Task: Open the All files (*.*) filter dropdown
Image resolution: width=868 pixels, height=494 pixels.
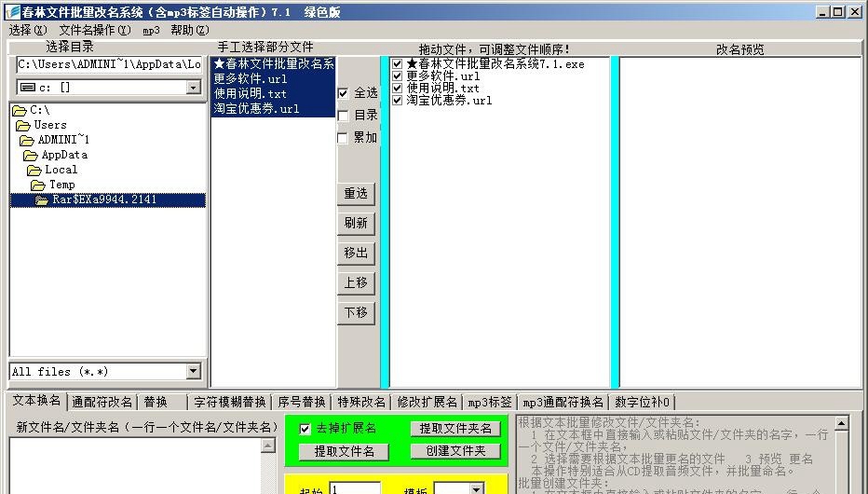Action: 193,371
